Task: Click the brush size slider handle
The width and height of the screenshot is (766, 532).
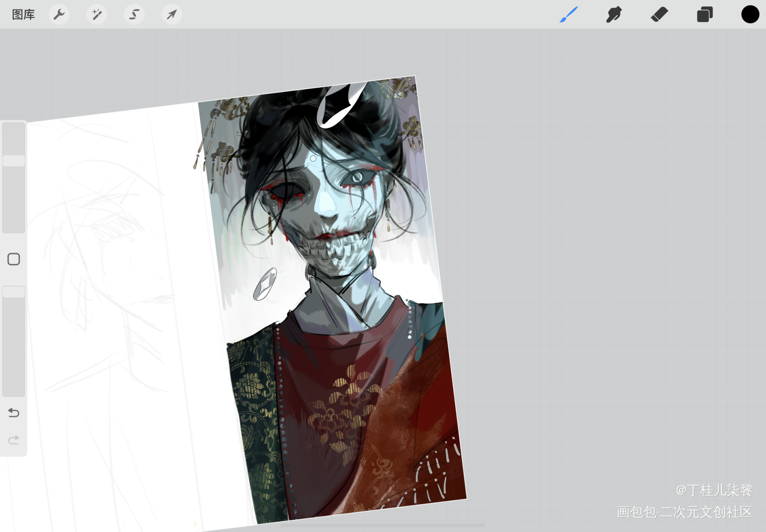Action: click(x=14, y=161)
